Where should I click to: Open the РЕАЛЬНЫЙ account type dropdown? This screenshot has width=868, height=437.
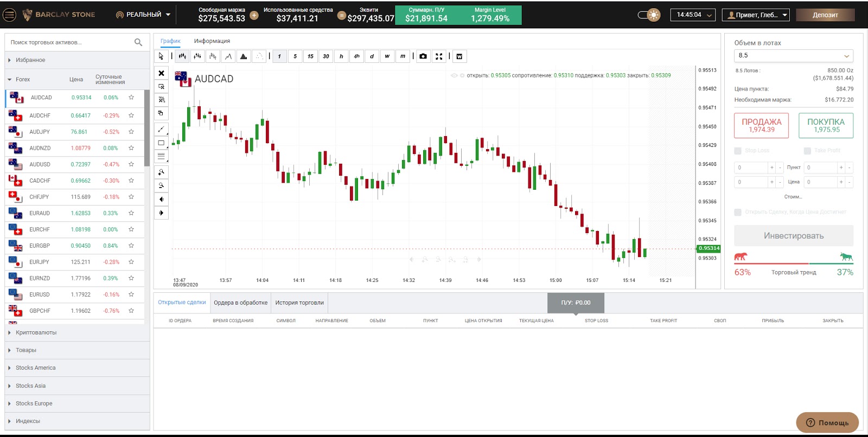(x=143, y=15)
